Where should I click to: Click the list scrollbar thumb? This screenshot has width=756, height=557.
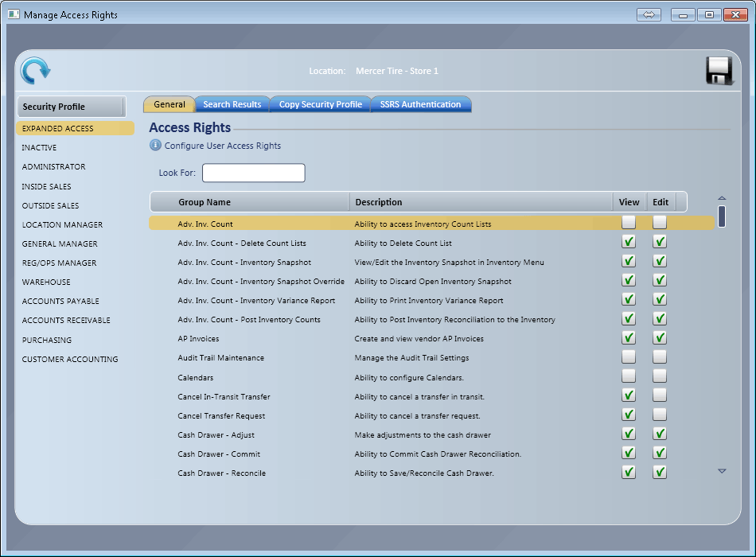click(722, 216)
